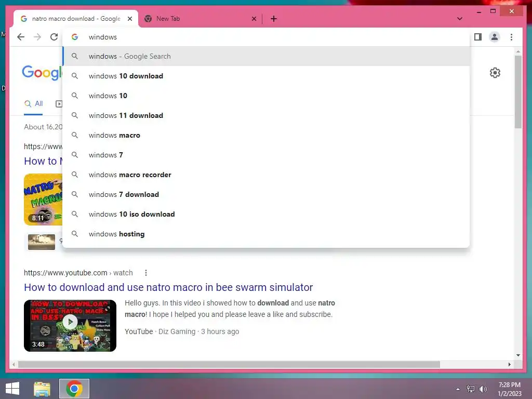Open the 8:11 Natro Macro video thumbnail
The height and width of the screenshot is (399, 532).
point(43,199)
